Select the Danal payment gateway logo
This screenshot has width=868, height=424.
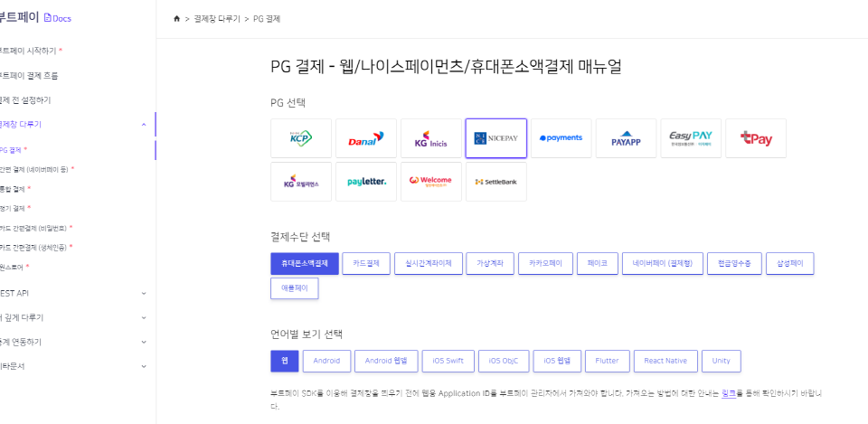click(x=366, y=137)
